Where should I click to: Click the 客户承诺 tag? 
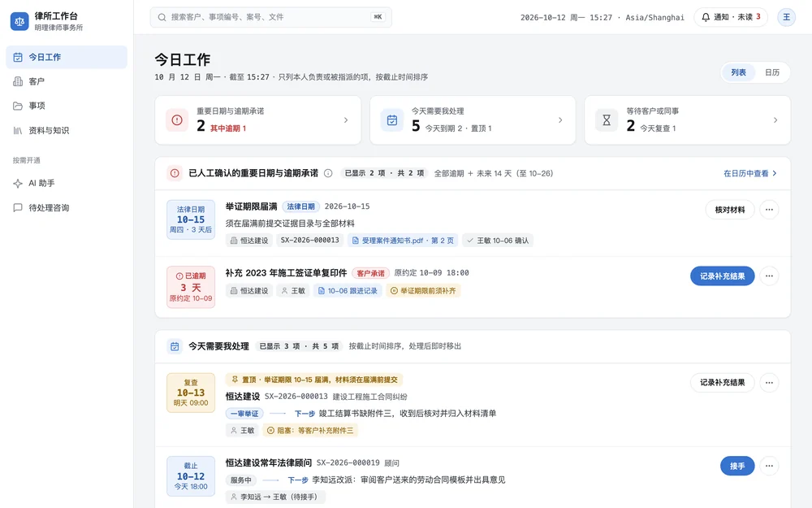(x=370, y=272)
